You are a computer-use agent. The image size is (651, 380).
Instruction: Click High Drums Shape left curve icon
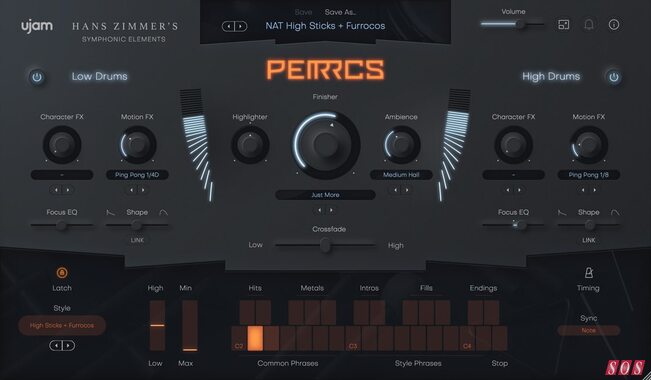click(x=562, y=212)
